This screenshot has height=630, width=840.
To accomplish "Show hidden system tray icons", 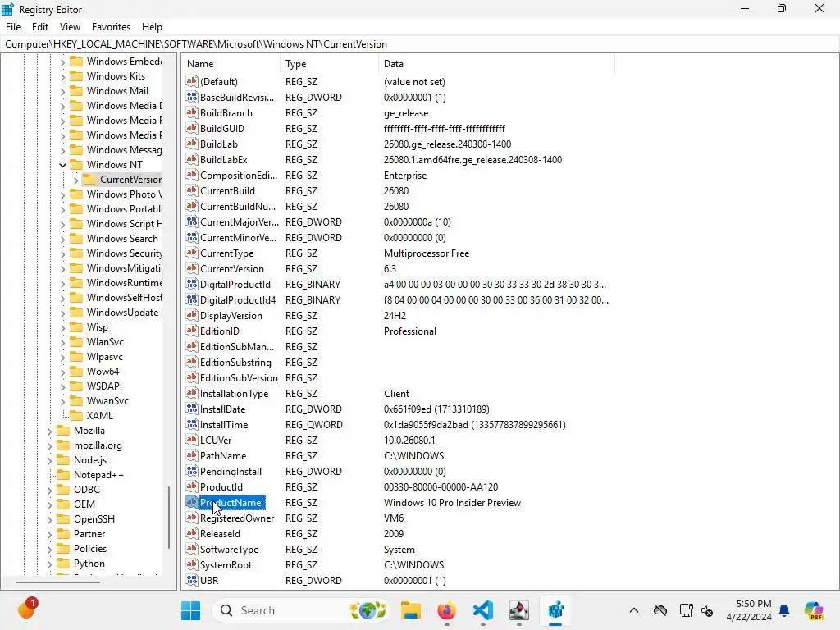I will [634, 610].
